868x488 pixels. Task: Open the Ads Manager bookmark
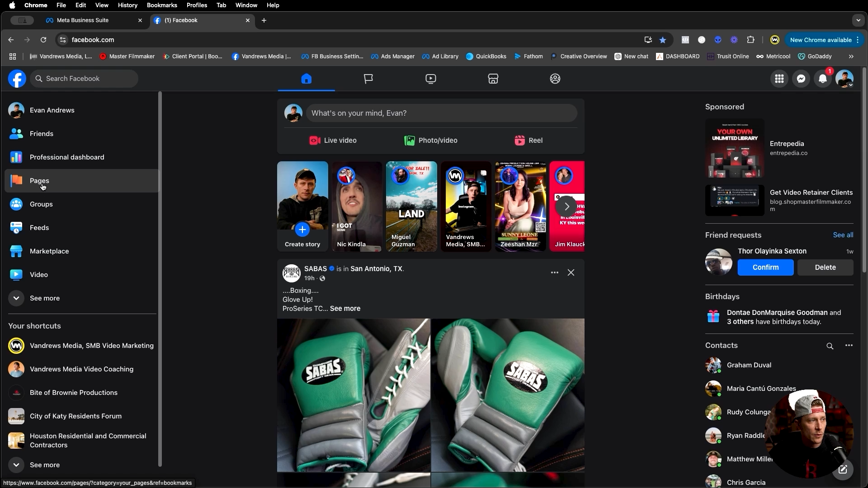pyautogui.click(x=392, y=56)
